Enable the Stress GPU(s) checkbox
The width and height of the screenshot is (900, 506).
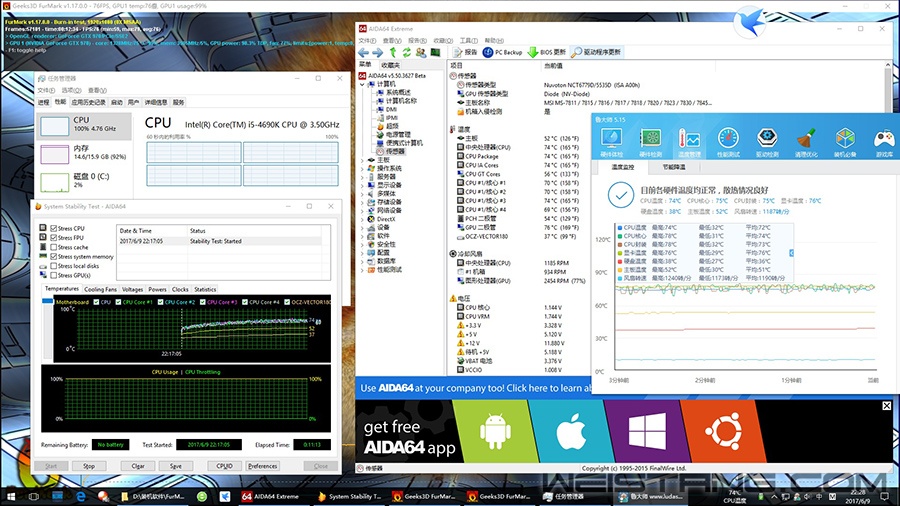53,275
